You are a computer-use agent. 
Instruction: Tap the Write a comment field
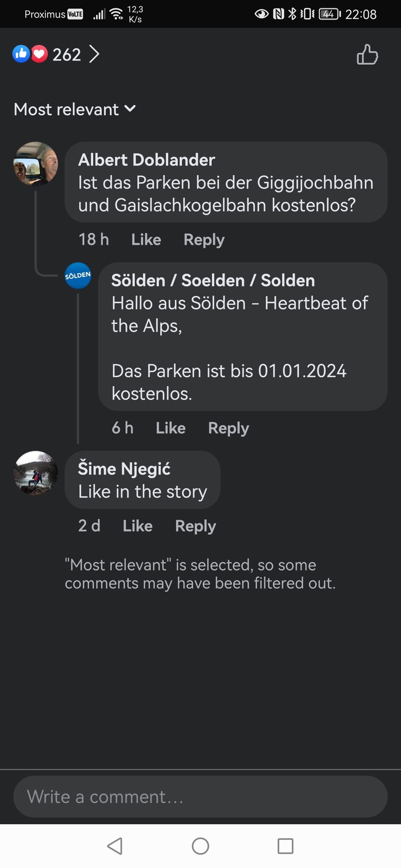[x=200, y=797]
